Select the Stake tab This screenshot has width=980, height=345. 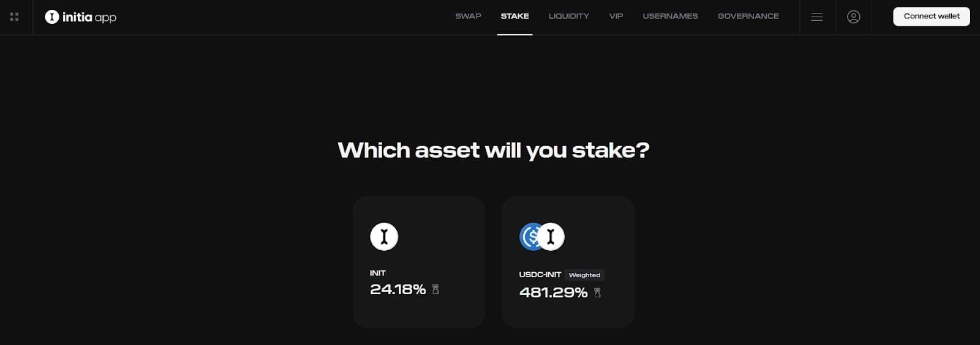(x=514, y=17)
